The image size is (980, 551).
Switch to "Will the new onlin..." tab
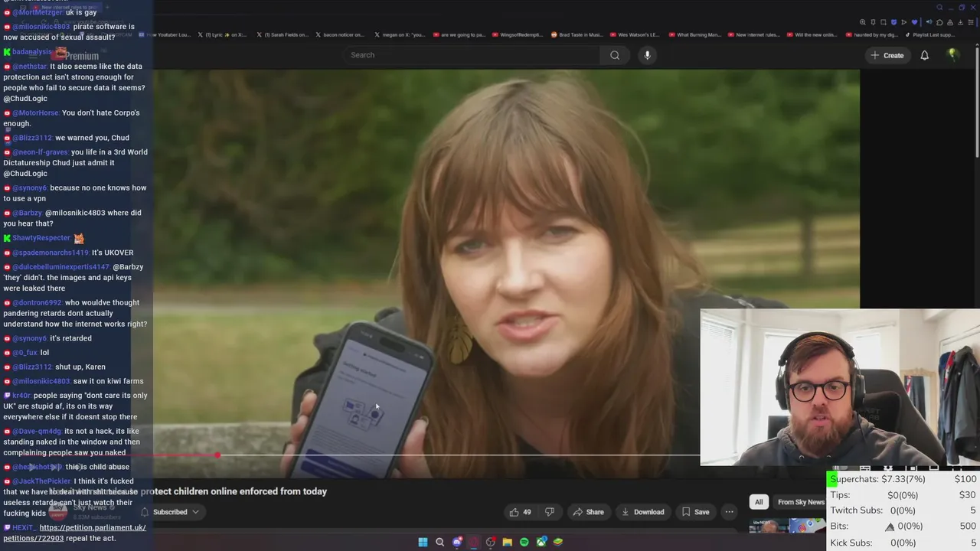(x=811, y=34)
